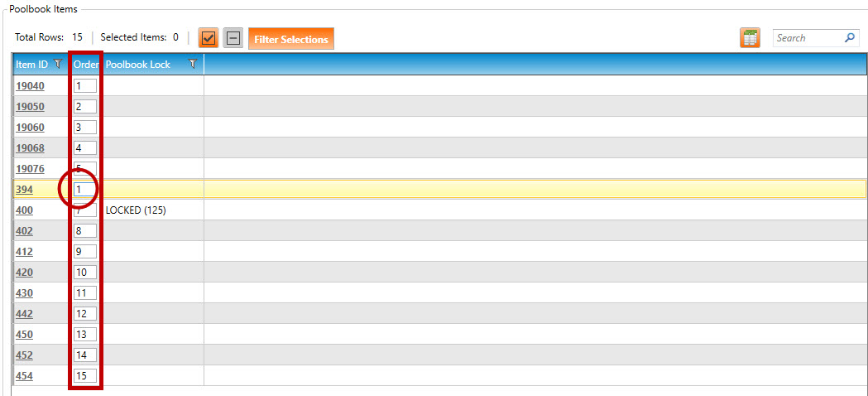Click the Filter Selections button
Image resolution: width=868 pixels, height=396 pixels.
tap(291, 39)
